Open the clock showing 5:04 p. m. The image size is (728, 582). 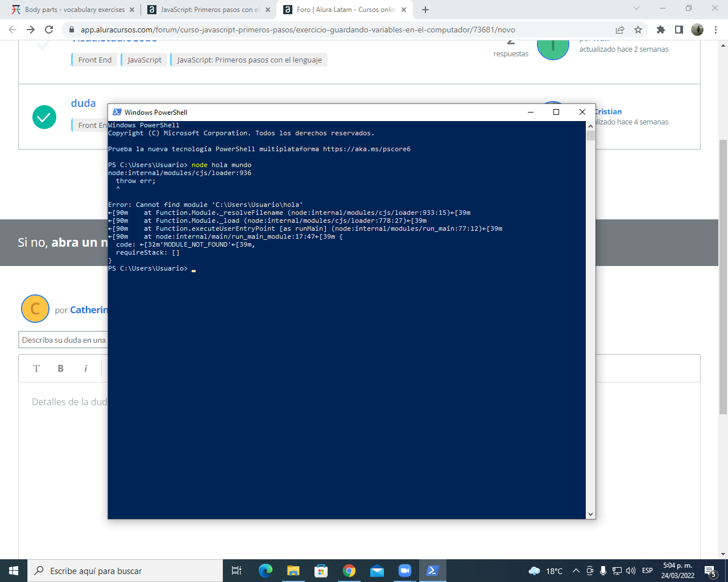click(677, 571)
